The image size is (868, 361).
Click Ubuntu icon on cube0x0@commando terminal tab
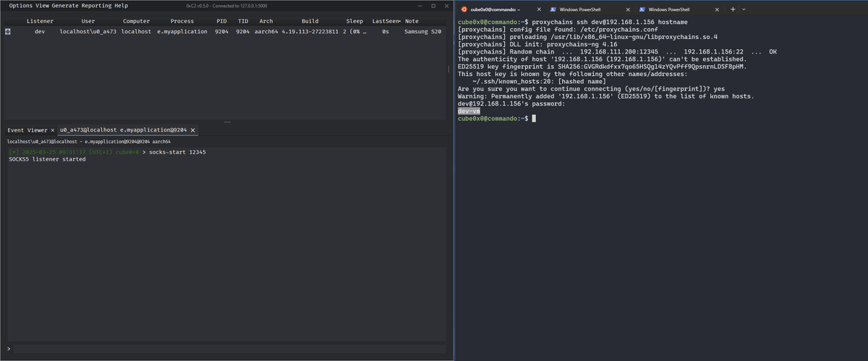(x=464, y=9)
